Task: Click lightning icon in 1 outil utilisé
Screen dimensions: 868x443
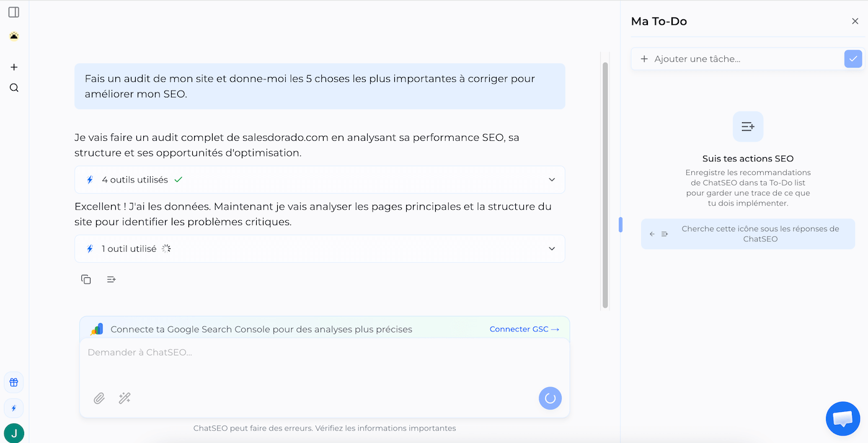Action: coord(89,248)
